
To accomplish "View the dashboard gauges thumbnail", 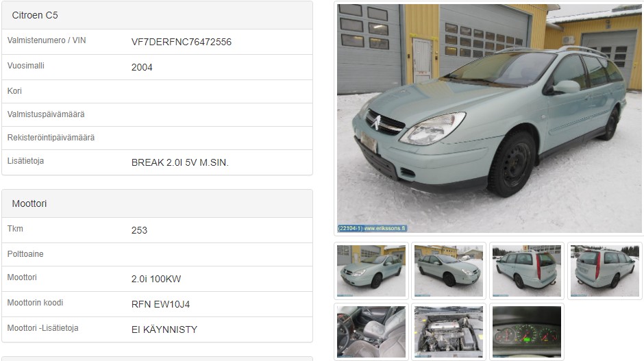I will click(527, 332).
